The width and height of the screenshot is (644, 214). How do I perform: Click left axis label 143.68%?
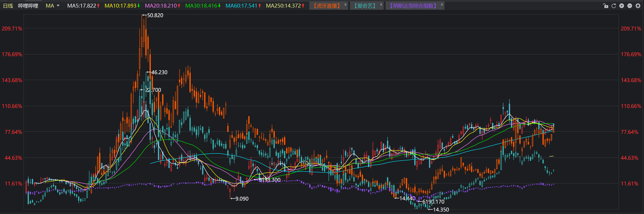click(12, 80)
